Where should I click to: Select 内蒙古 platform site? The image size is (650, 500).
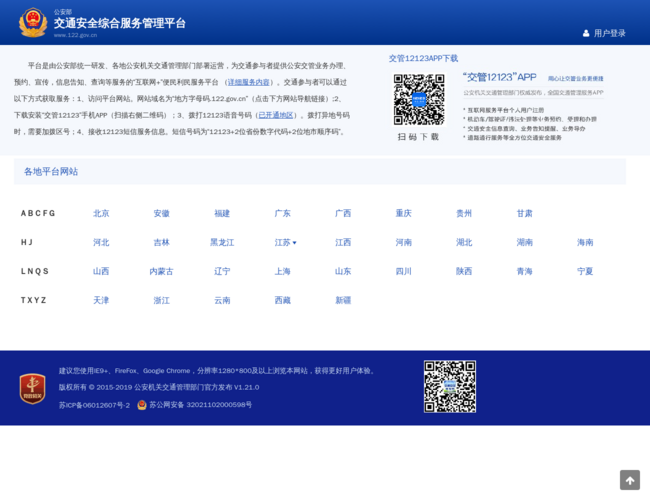161,271
